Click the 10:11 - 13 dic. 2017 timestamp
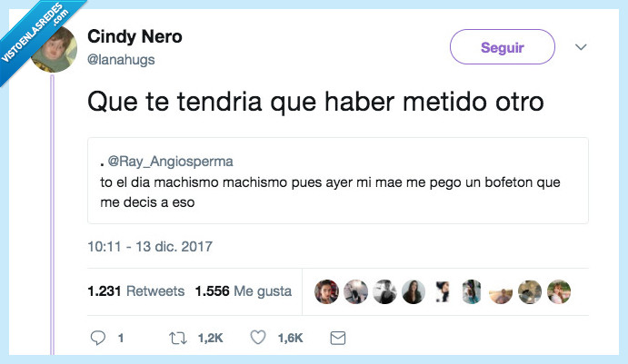The image size is (628, 364). (150, 246)
